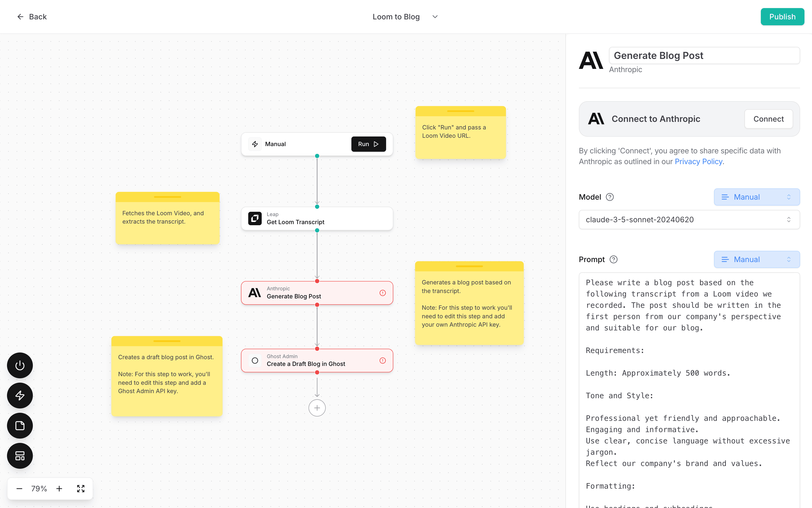
Task: Expand the workflow title dropdown arrow
Action: [436, 16]
